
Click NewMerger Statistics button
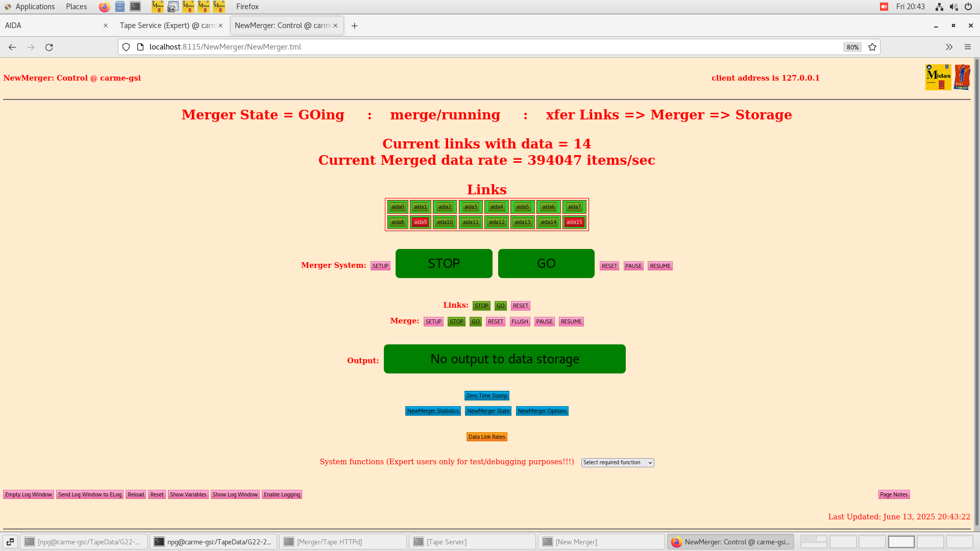pyautogui.click(x=432, y=411)
